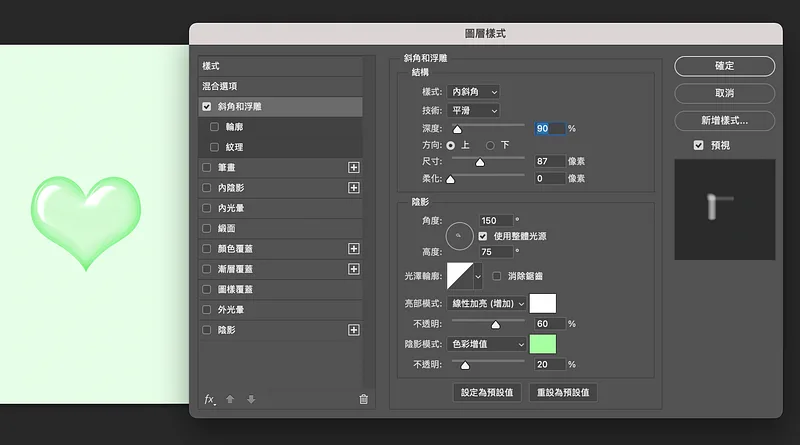The height and width of the screenshot is (445, 800).
Task: Enable the 內陰影 checkbox
Action: coord(207,188)
